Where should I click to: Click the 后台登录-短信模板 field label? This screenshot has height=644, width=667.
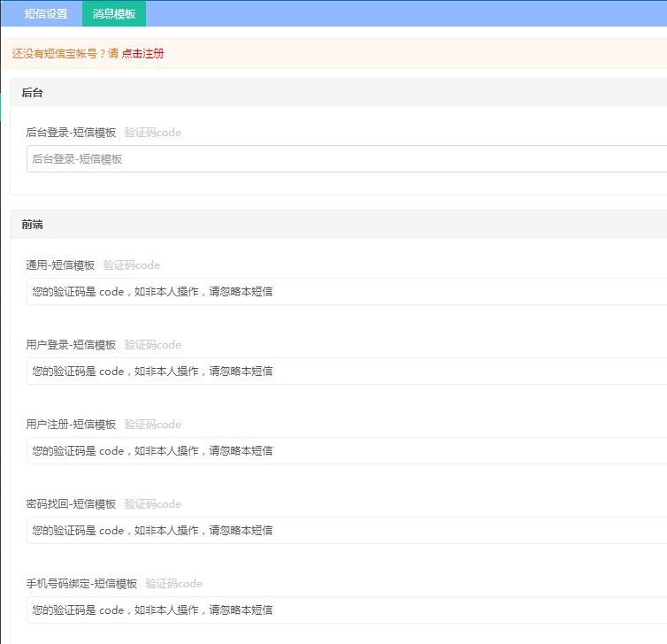[x=71, y=133]
